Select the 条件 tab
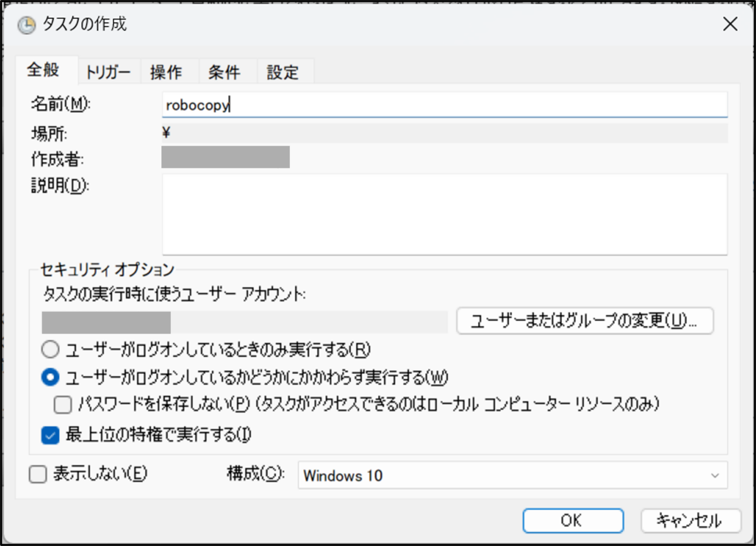756x546 pixels. 224,73
